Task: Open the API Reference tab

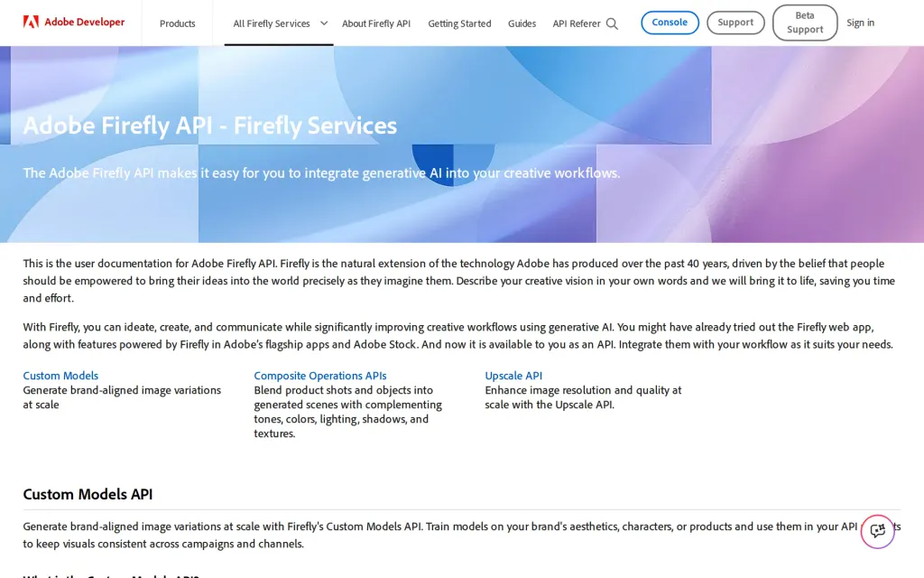Action: tap(577, 23)
